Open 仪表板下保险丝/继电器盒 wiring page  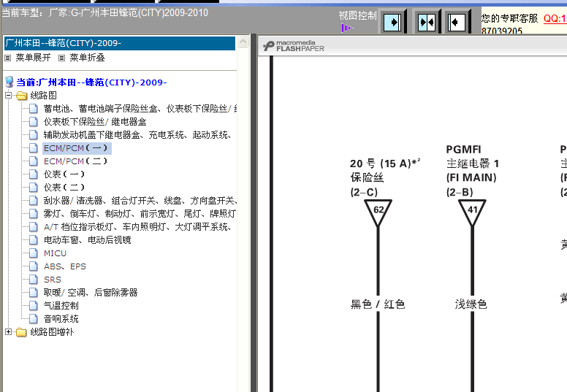95,122
